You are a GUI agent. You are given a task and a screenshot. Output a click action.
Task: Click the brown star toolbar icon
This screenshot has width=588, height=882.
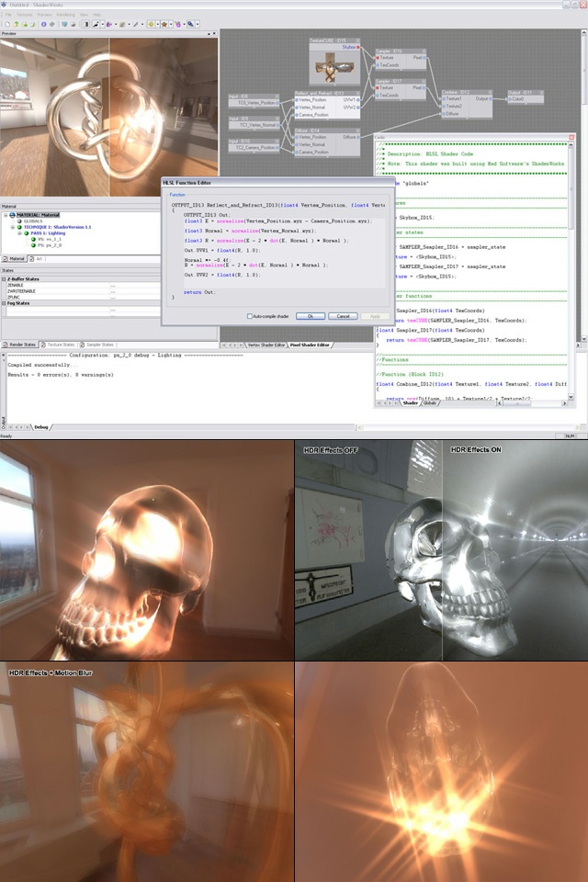(164, 24)
